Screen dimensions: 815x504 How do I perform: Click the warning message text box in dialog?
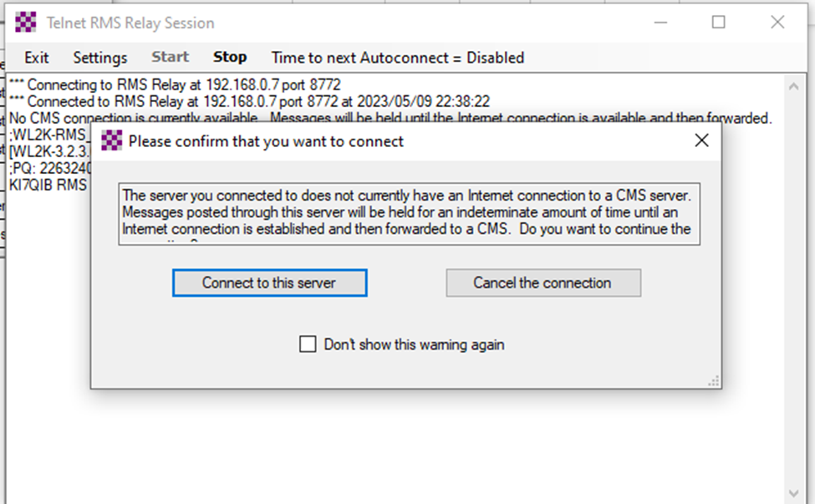[x=409, y=214]
